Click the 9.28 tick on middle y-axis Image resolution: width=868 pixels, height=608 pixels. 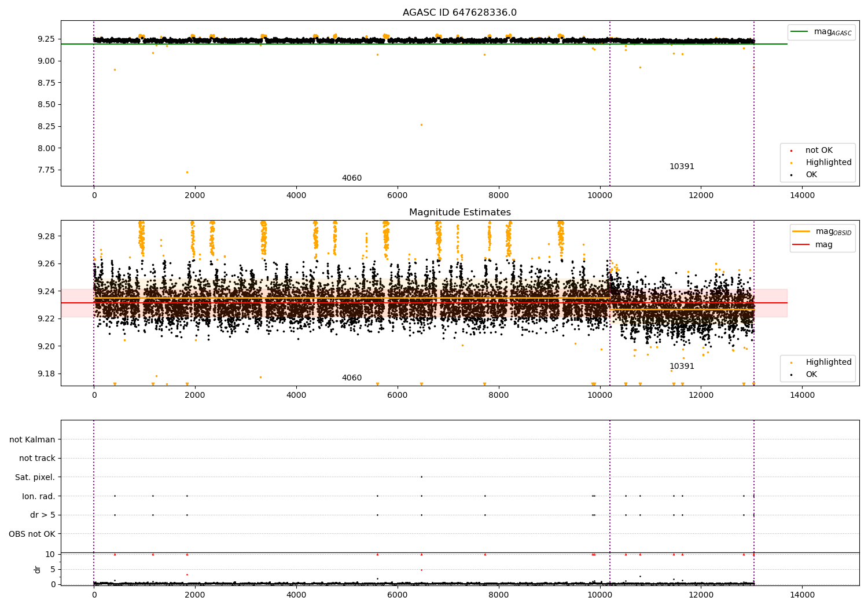tap(46, 236)
